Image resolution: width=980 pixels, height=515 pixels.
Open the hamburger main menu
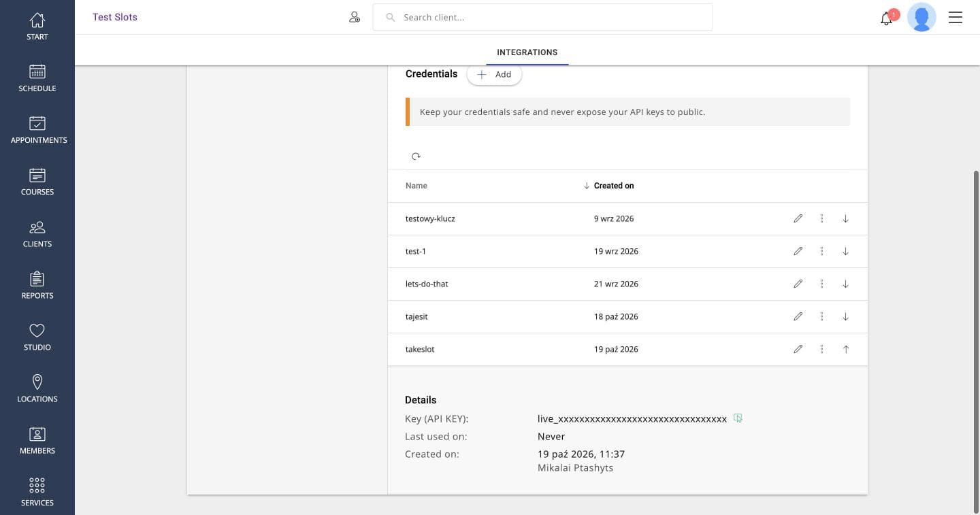click(955, 17)
